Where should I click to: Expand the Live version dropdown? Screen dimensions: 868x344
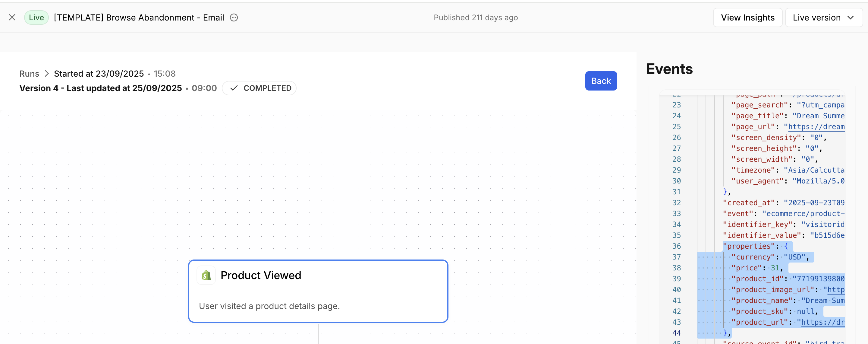coord(823,18)
